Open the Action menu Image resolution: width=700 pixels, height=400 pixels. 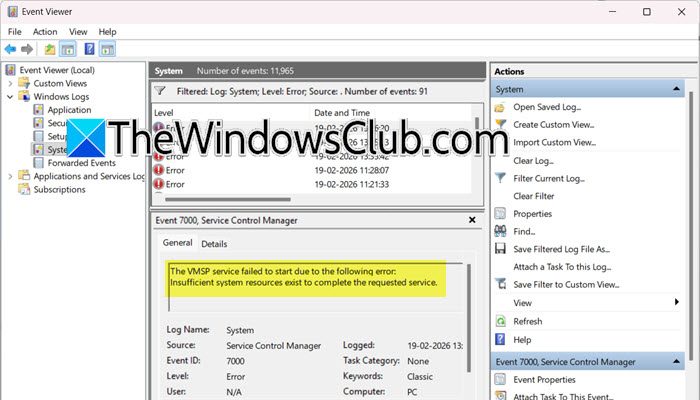click(x=45, y=32)
